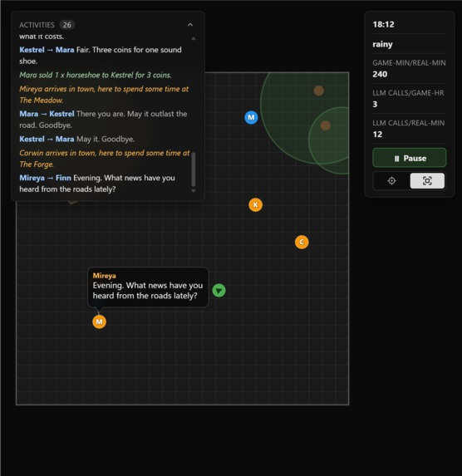Click the activity log scroll down arrow
This screenshot has width=462, height=476.
(x=193, y=190)
